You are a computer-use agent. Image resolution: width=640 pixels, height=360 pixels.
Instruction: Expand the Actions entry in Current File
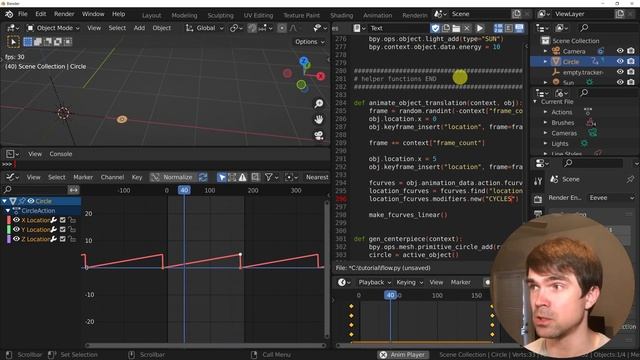point(546,112)
